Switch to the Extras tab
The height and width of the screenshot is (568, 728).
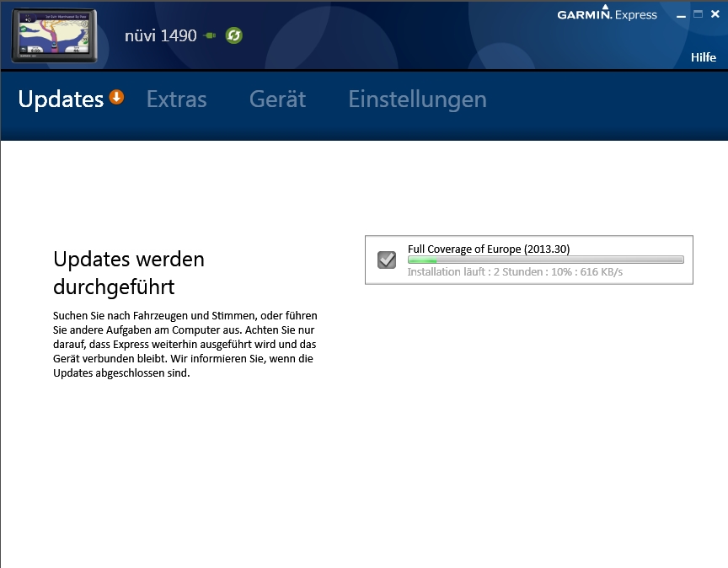click(176, 99)
